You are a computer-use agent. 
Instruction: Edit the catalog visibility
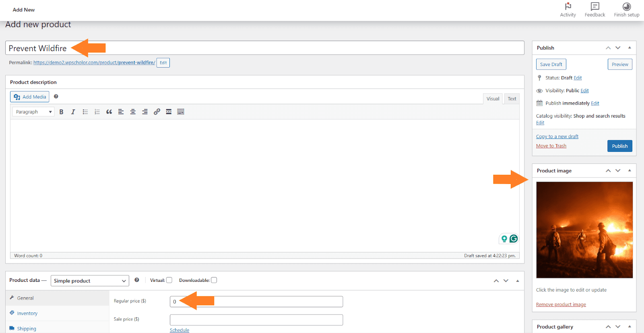pos(540,123)
